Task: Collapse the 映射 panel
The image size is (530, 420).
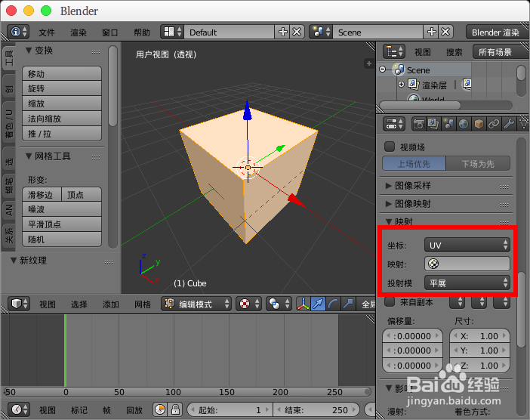Action: click(x=389, y=221)
